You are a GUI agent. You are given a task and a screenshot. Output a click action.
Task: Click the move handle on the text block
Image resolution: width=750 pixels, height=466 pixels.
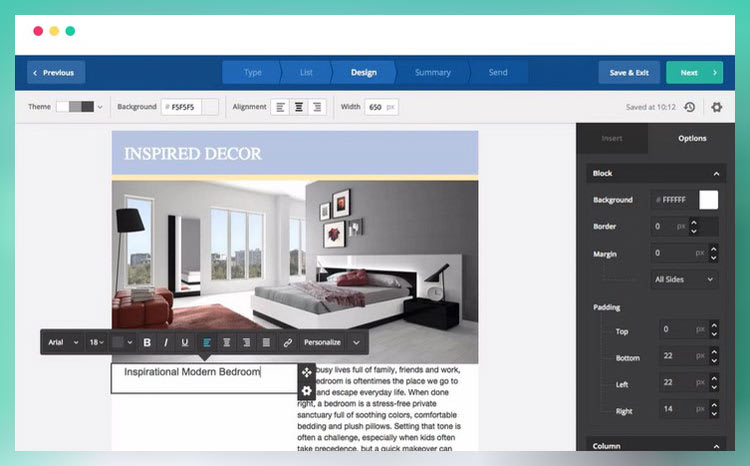point(307,372)
